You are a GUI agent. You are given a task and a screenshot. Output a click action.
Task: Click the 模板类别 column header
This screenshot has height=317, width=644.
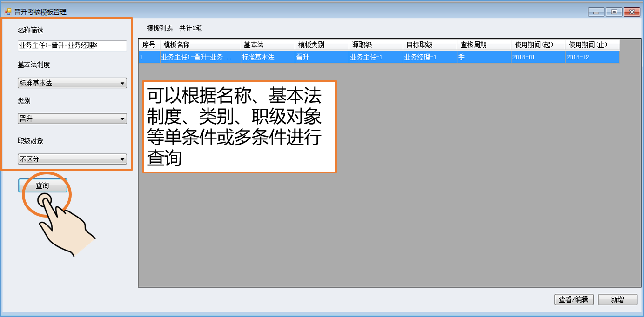322,45
